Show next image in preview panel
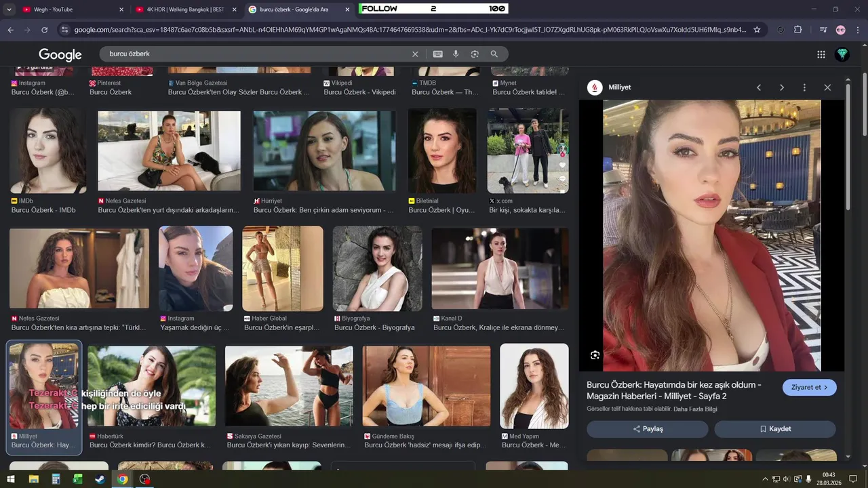Image resolution: width=868 pixels, height=488 pixels. point(782,87)
